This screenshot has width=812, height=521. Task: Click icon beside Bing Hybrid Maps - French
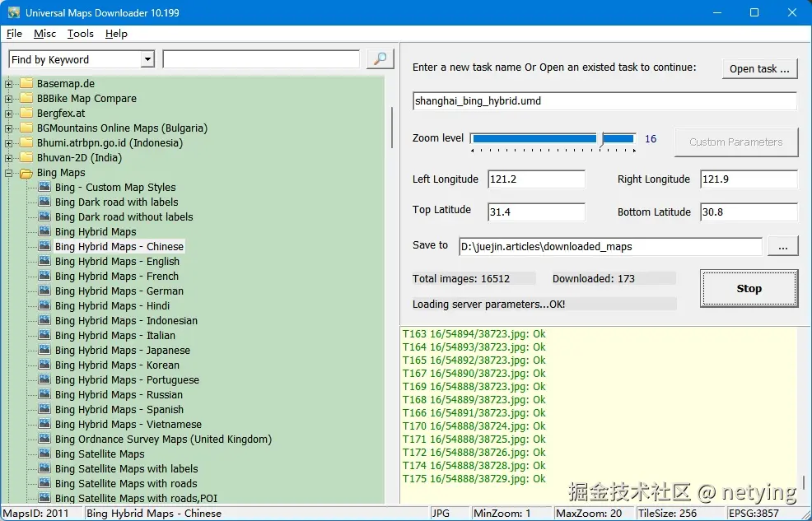44,276
